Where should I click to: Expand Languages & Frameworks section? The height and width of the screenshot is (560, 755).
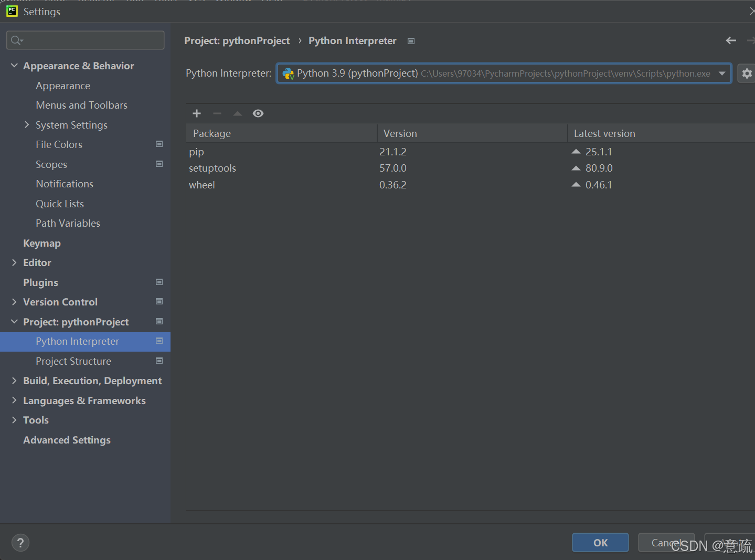14,400
